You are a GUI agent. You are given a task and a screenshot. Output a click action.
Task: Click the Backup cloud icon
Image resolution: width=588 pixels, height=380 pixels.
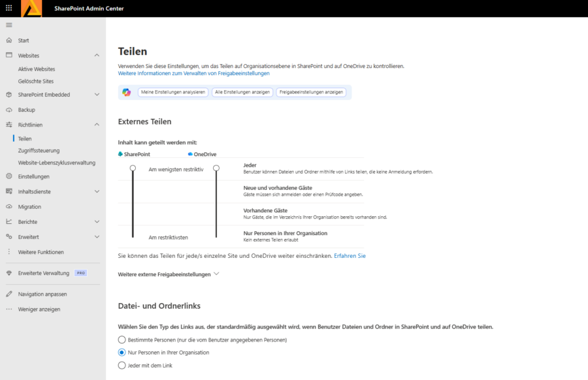pyautogui.click(x=9, y=110)
